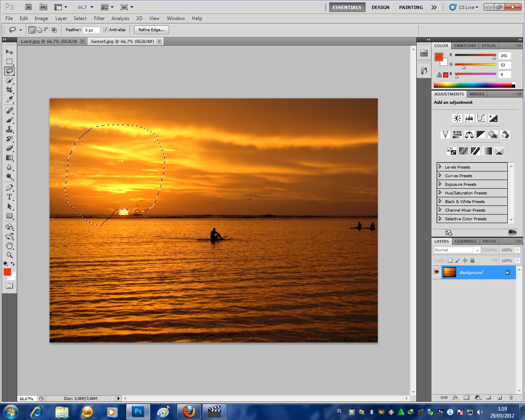Select the Rectangular Marquee tool
The height and width of the screenshot is (420, 525).
[9, 62]
